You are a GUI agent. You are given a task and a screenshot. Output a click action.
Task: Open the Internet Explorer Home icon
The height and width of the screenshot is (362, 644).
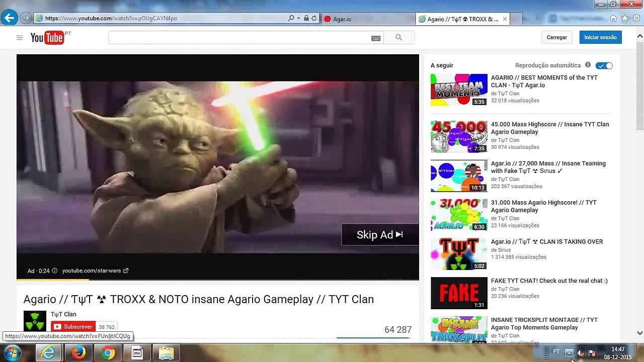pyautogui.click(x=613, y=19)
